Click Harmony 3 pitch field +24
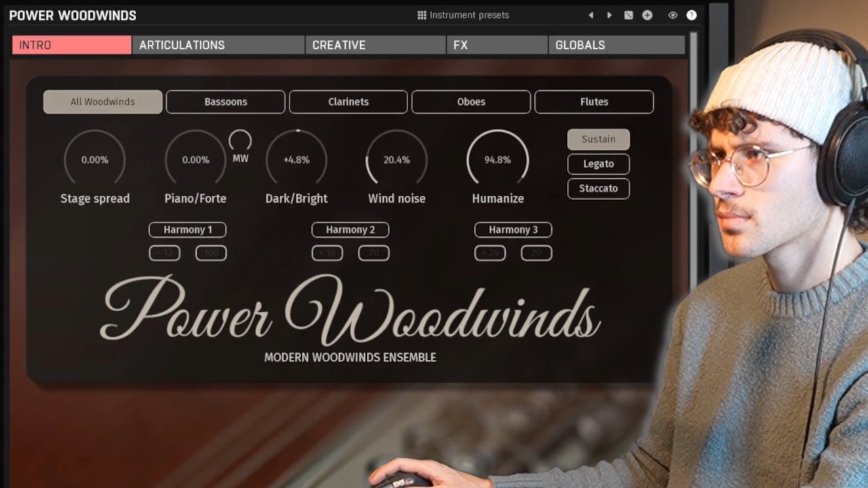This screenshot has height=488, width=868. [490, 253]
